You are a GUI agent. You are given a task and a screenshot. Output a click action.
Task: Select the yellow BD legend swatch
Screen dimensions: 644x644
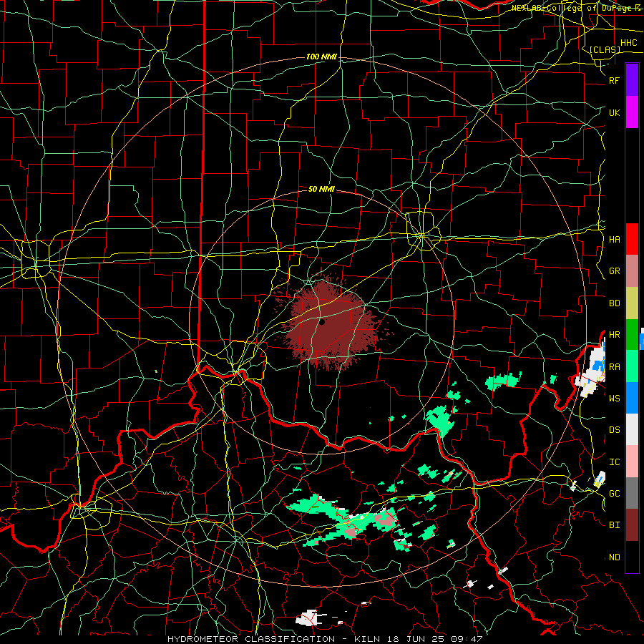[632, 303]
